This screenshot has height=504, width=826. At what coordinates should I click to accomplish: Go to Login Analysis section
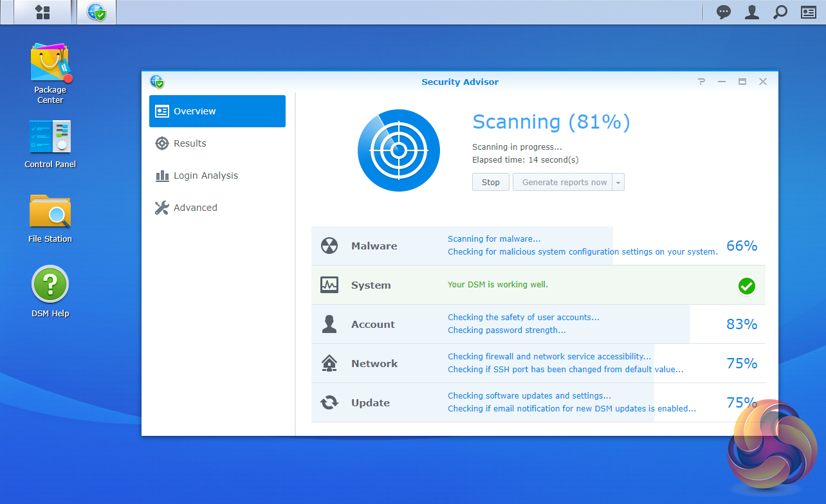205,175
